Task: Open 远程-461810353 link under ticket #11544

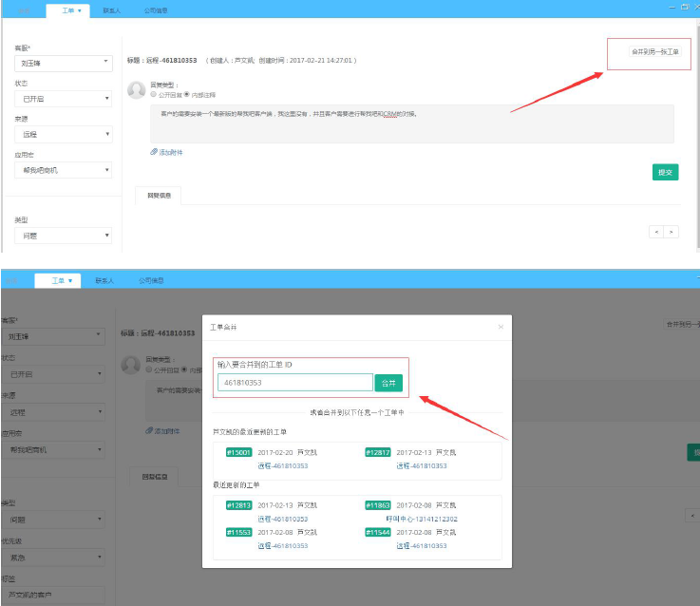Action: pyautogui.click(x=422, y=545)
